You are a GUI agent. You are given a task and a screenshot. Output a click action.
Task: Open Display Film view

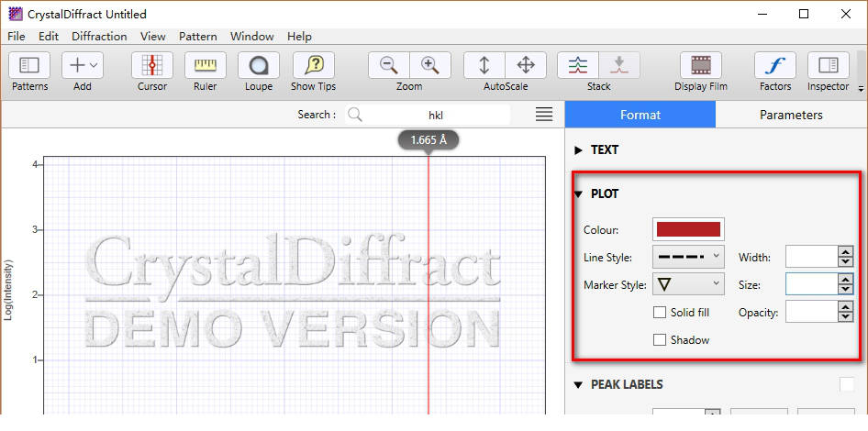pos(701,65)
